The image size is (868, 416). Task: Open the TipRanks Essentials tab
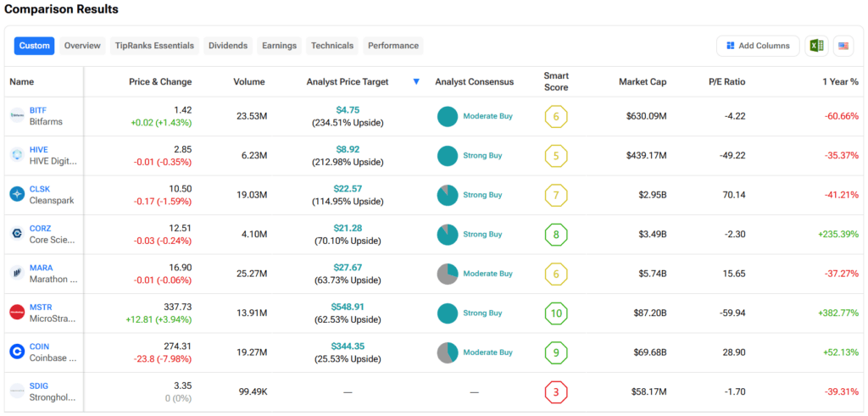(x=155, y=46)
